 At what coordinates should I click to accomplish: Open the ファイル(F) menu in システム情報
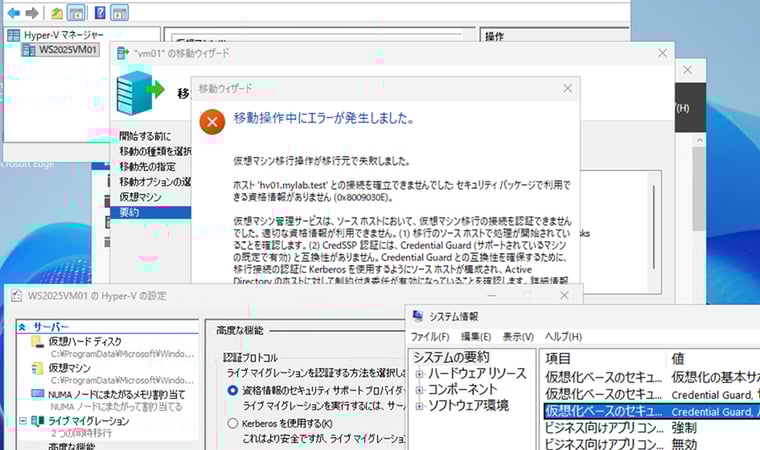430,337
